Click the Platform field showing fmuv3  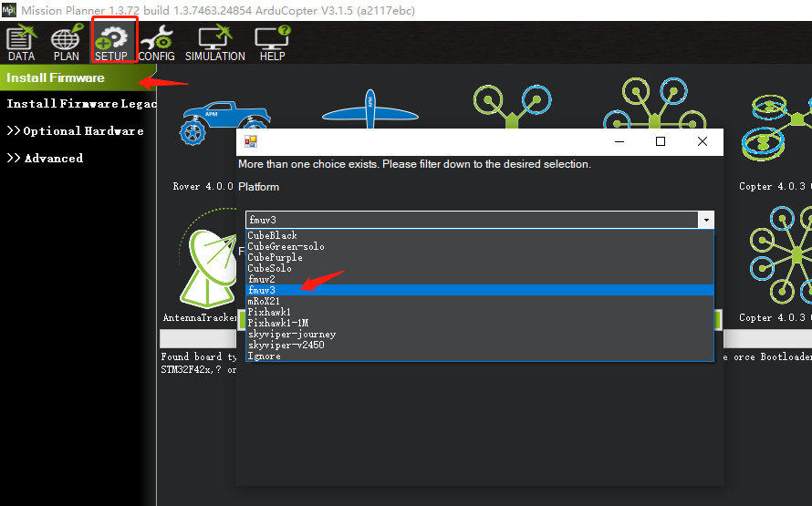[472, 220]
